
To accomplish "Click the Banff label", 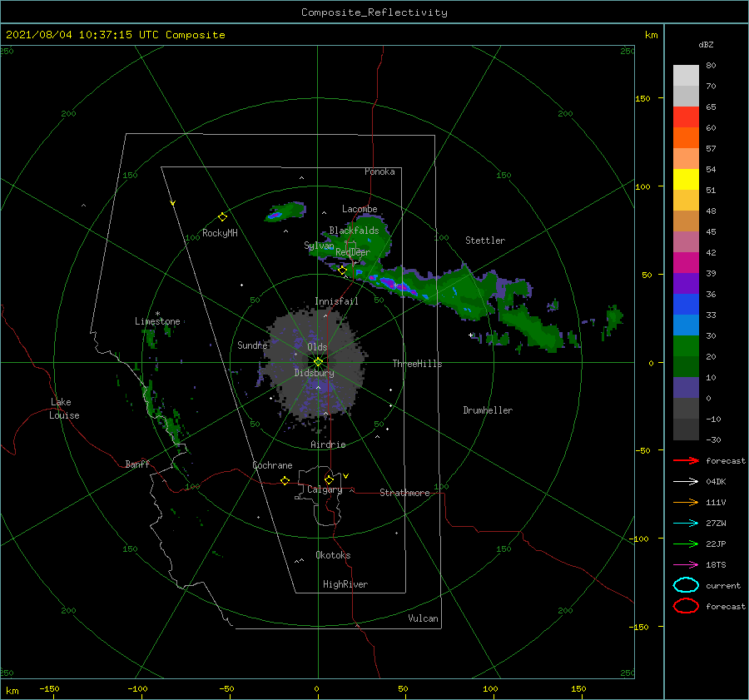I will pyautogui.click(x=137, y=464).
